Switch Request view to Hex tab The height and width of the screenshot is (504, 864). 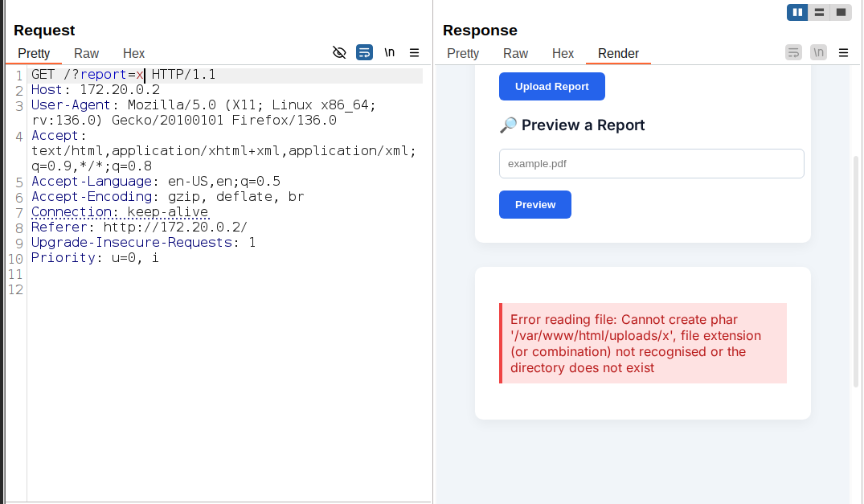click(133, 53)
